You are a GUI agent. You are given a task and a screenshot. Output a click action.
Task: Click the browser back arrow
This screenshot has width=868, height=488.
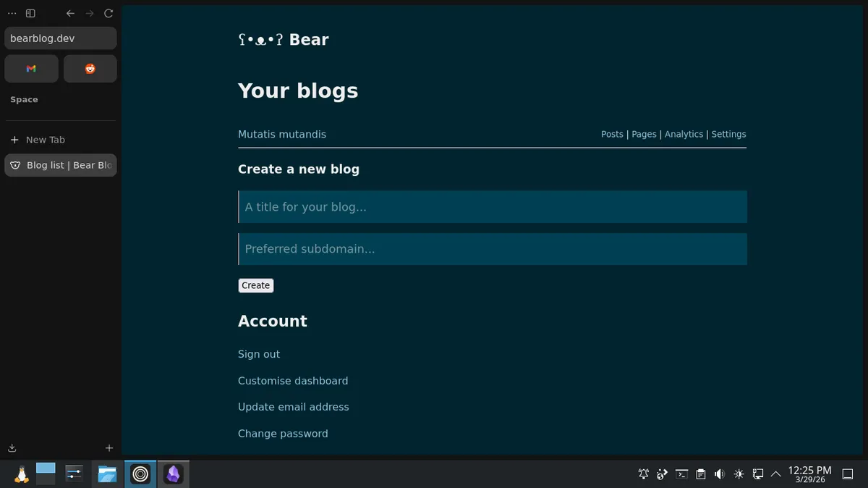[70, 13]
